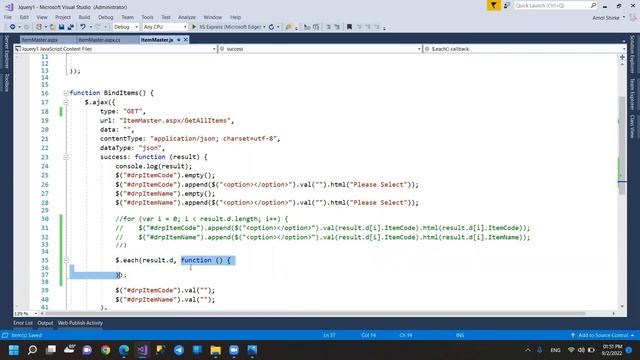Screen dimensions: 640x360
Task: Open the Error List panel
Action: 23,323
